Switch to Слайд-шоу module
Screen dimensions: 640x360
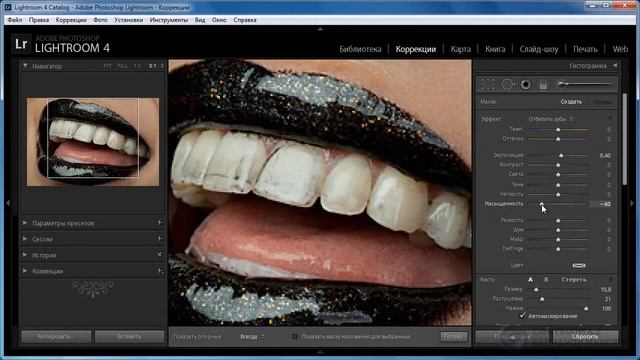(x=539, y=49)
